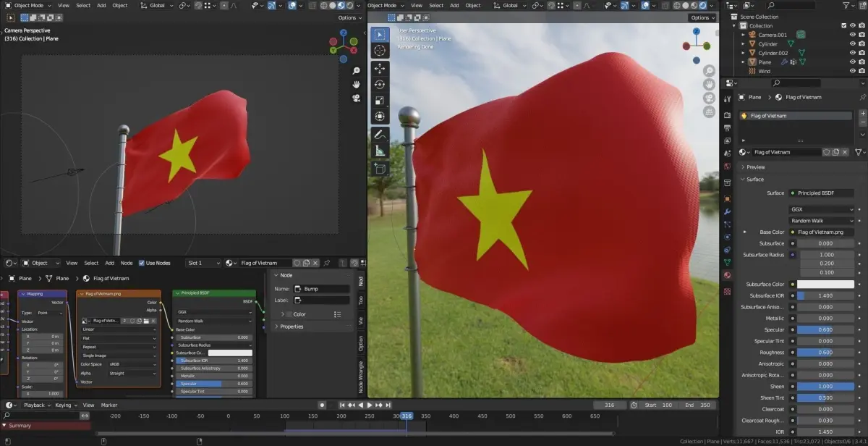Choose the Cursor tool in right viewport
Image resolution: width=868 pixels, height=446 pixels.
[380, 51]
